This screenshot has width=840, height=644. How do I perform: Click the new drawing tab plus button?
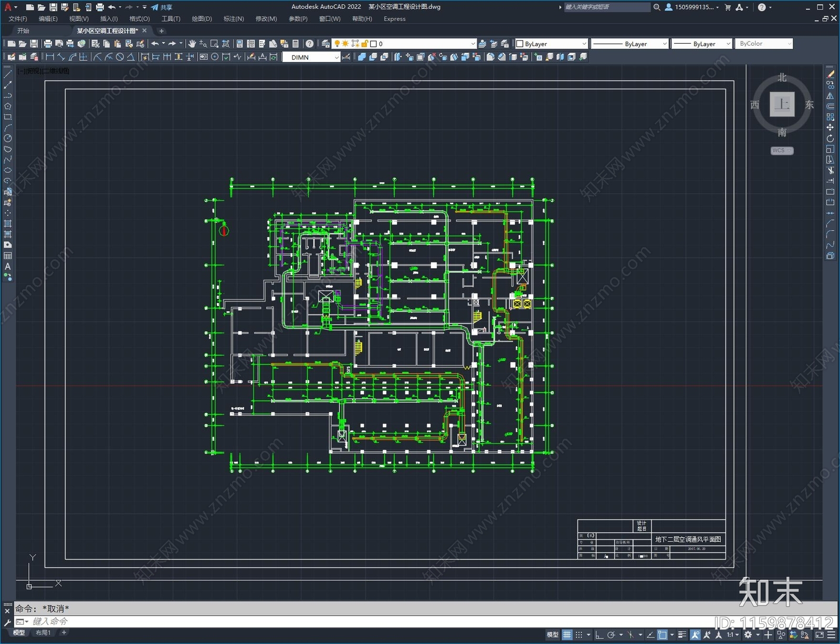[x=162, y=31]
